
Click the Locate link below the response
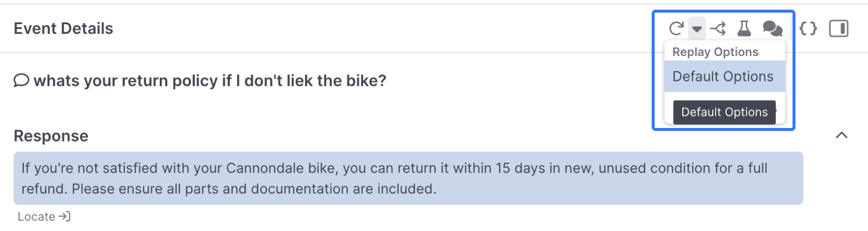click(x=36, y=216)
